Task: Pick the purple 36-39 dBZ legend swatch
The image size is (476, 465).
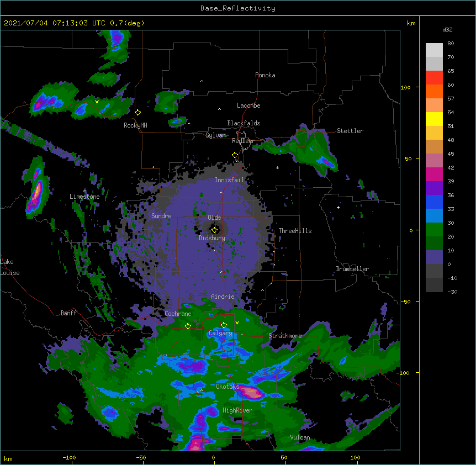Action: click(434, 188)
